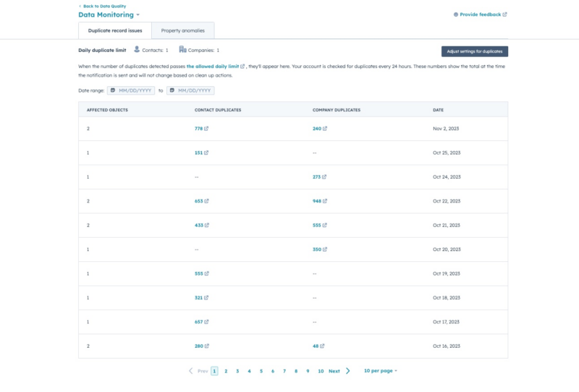Go to pagination page 3
The image size is (579, 392).
237,371
